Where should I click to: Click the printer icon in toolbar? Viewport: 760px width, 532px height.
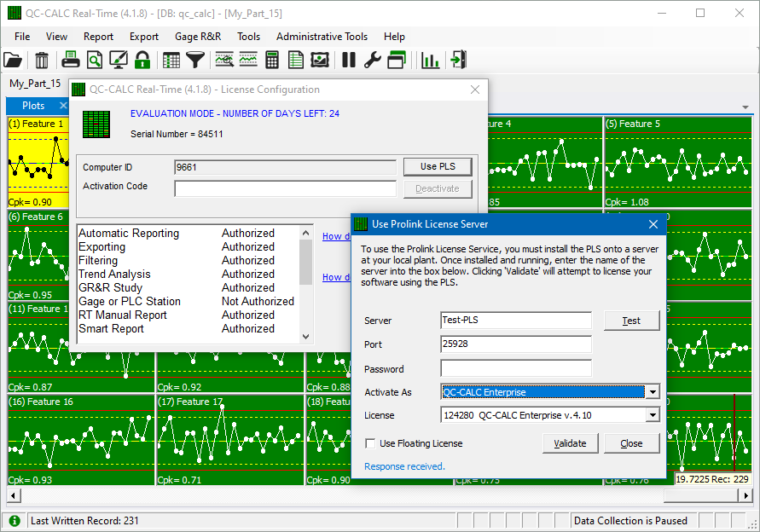[71, 60]
